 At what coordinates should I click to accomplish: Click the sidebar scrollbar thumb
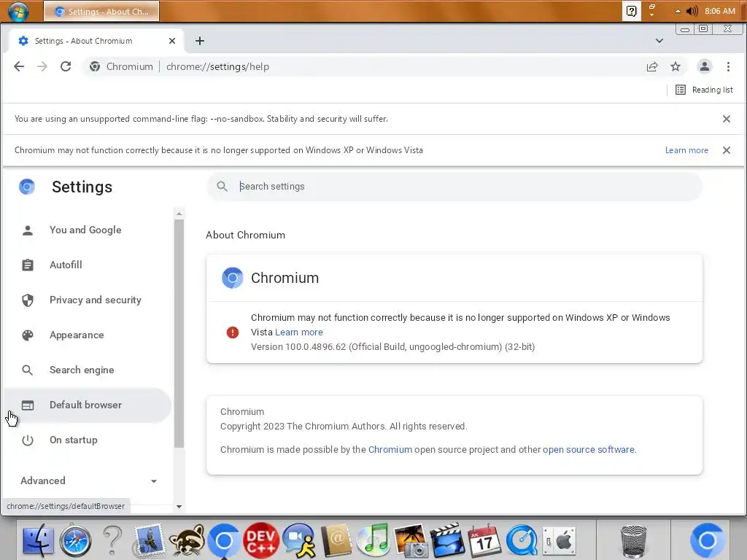pyautogui.click(x=179, y=333)
